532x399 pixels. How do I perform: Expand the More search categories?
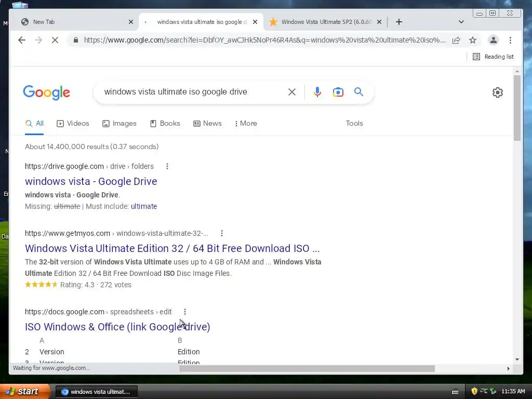point(246,124)
